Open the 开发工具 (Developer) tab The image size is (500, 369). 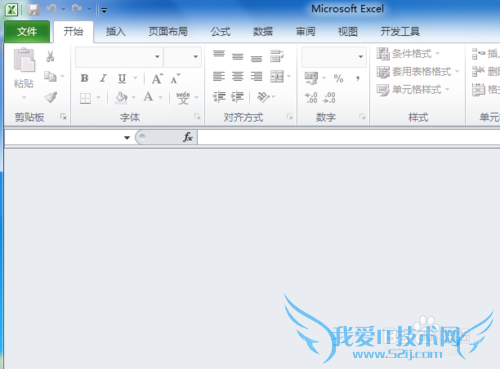click(400, 32)
